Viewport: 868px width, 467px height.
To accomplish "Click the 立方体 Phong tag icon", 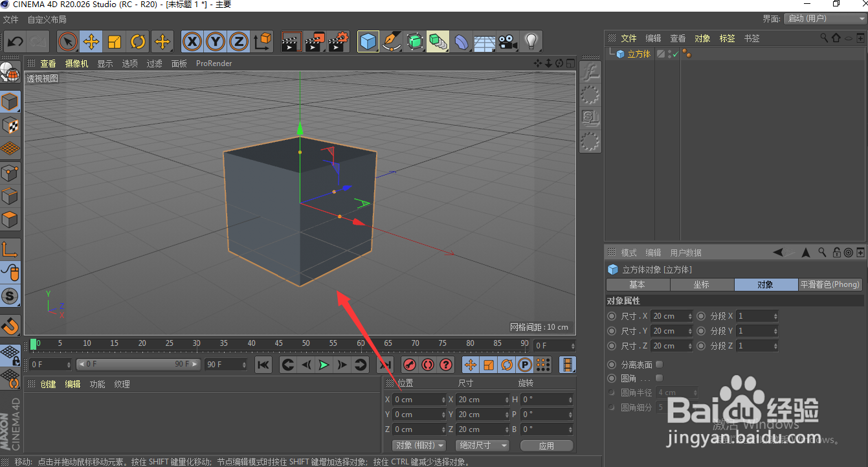I will pyautogui.click(x=687, y=54).
